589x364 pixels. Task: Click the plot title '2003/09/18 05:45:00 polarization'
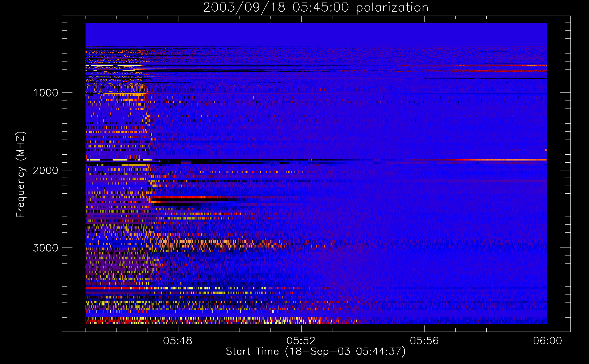coord(316,7)
